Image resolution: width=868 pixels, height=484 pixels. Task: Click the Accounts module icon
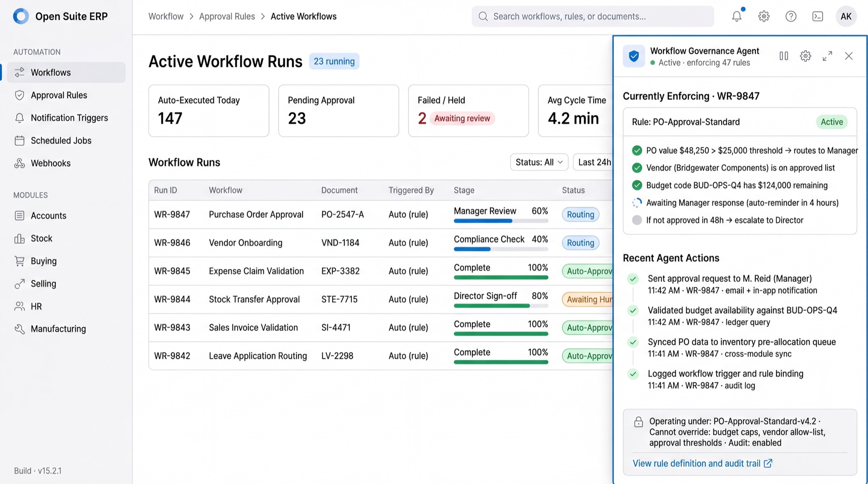click(x=19, y=216)
